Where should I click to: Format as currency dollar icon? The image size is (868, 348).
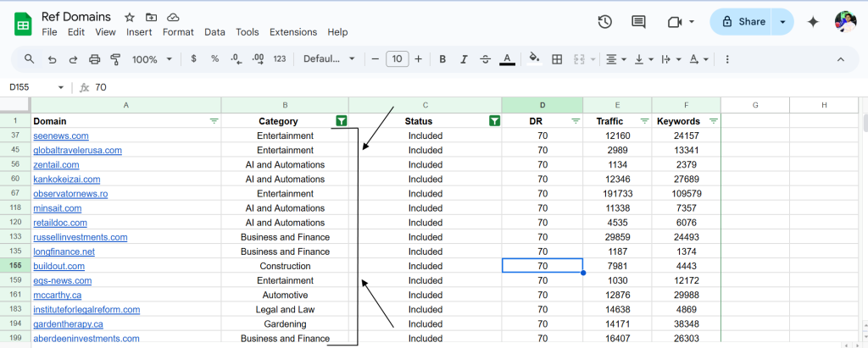(x=193, y=58)
